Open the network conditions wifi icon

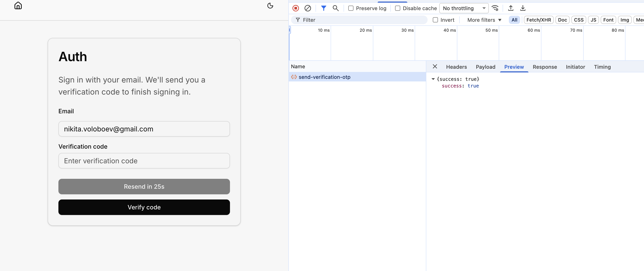click(x=495, y=8)
